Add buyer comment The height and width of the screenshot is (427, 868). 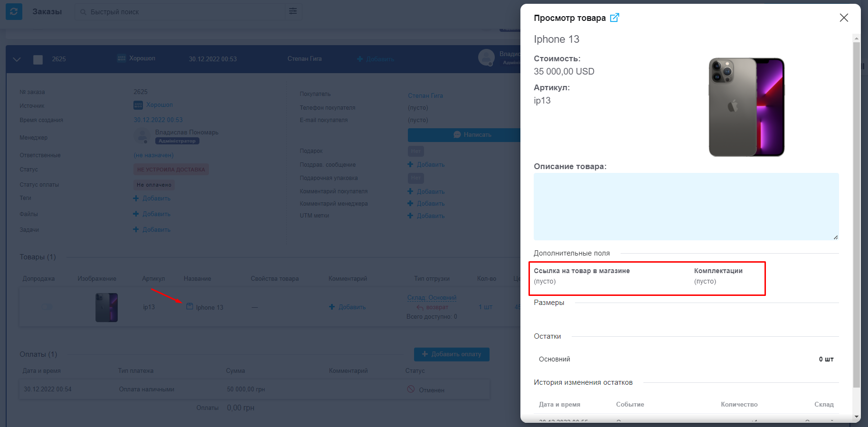pyautogui.click(x=426, y=192)
